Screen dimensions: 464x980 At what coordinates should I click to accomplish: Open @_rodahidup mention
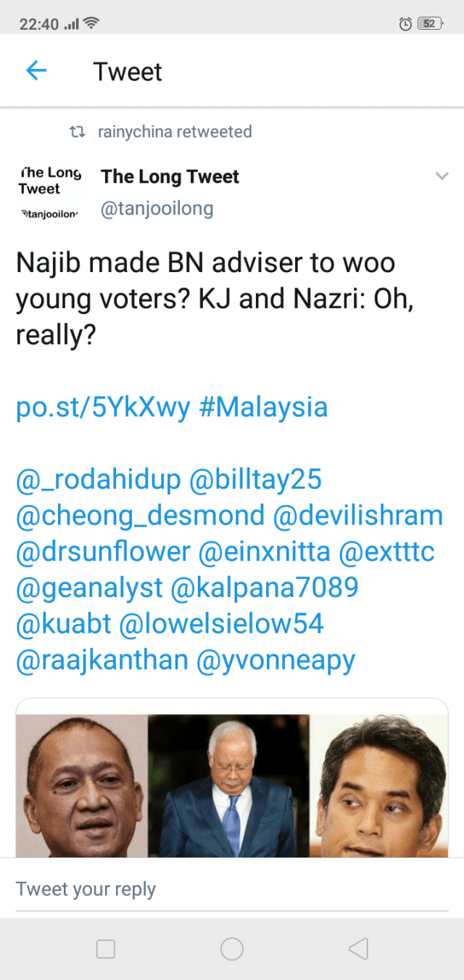click(99, 479)
